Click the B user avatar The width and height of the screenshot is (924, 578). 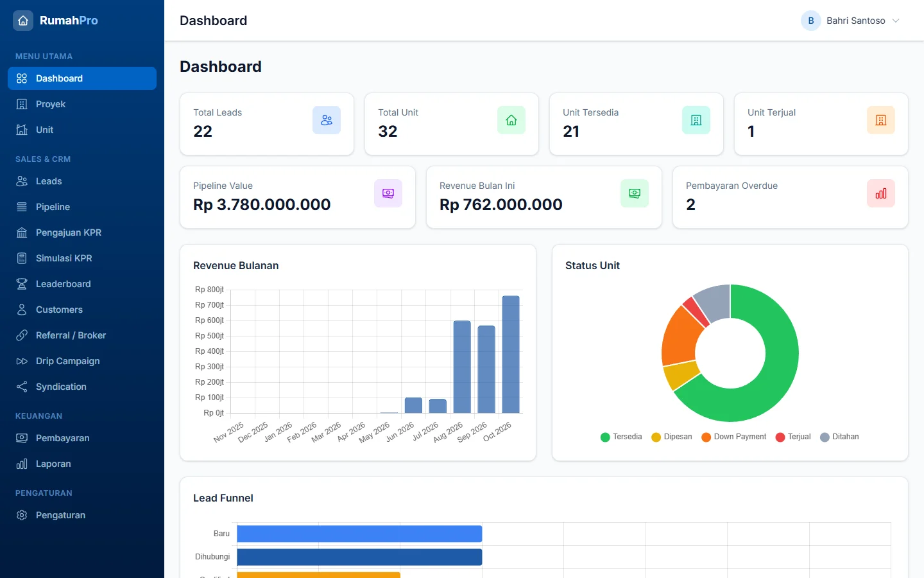tap(811, 21)
